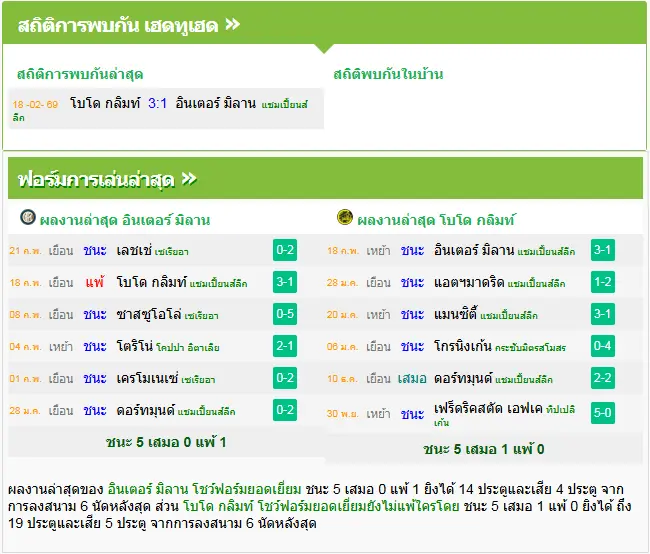This screenshot has height=554, width=650.
Task: Click the ผลงานล่าสุด โบโด กลิมท์ heading
Action: [436, 220]
